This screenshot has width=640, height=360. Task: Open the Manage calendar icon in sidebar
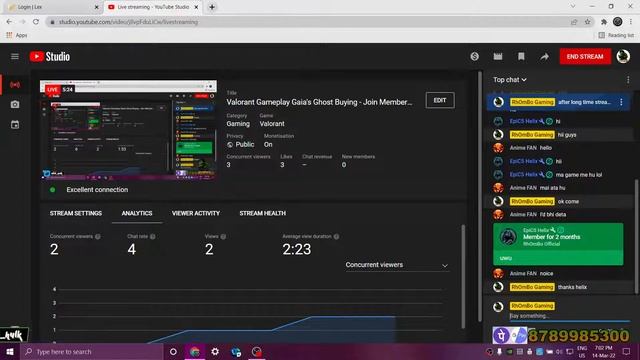coord(15,124)
